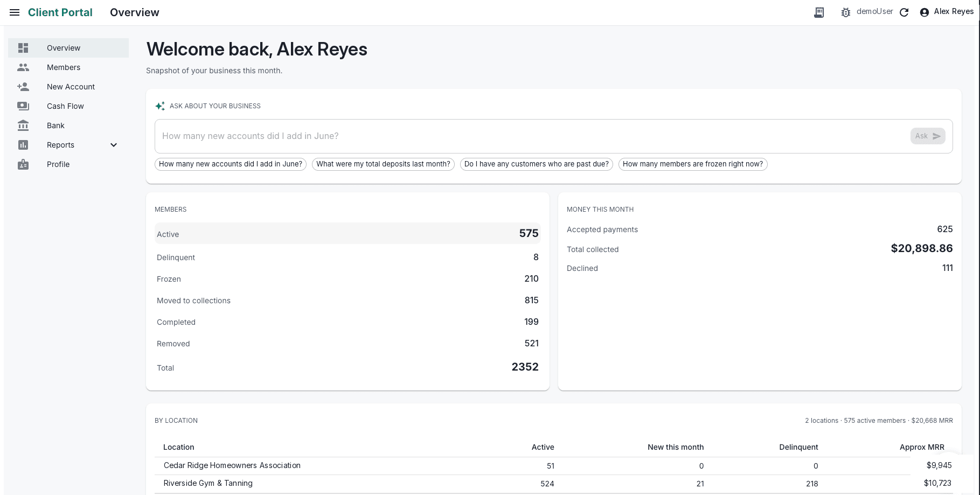Screen dimensions: 980x495
Task: Click Riverside Gym & Tanning row
Action: (x=554, y=484)
